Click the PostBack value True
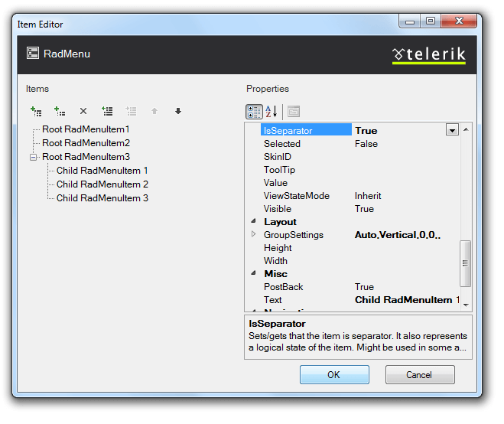The height and width of the screenshot is (424, 504). [364, 287]
